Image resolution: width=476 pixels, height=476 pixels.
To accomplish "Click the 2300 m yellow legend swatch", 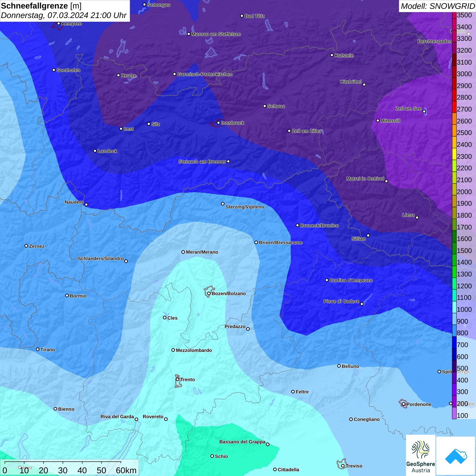I will (454, 154).
